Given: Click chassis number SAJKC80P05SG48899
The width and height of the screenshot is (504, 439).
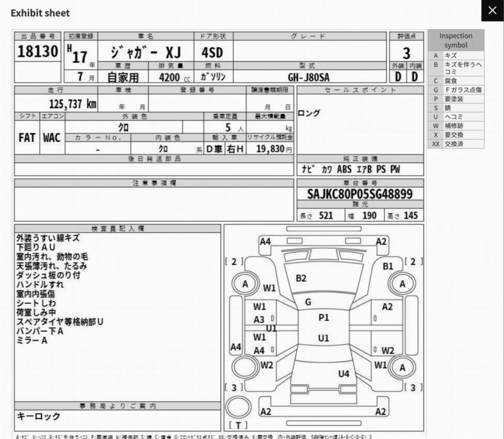Looking at the screenshot, I should 360,194.
